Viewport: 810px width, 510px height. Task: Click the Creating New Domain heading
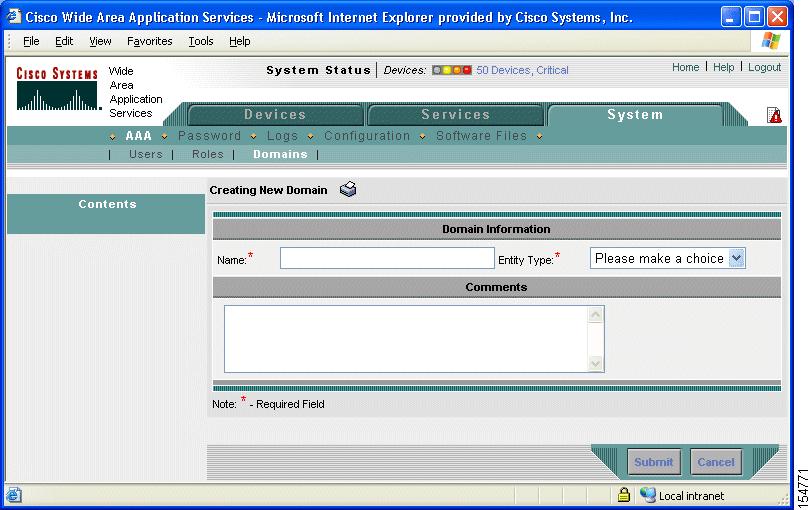[268, 190]
